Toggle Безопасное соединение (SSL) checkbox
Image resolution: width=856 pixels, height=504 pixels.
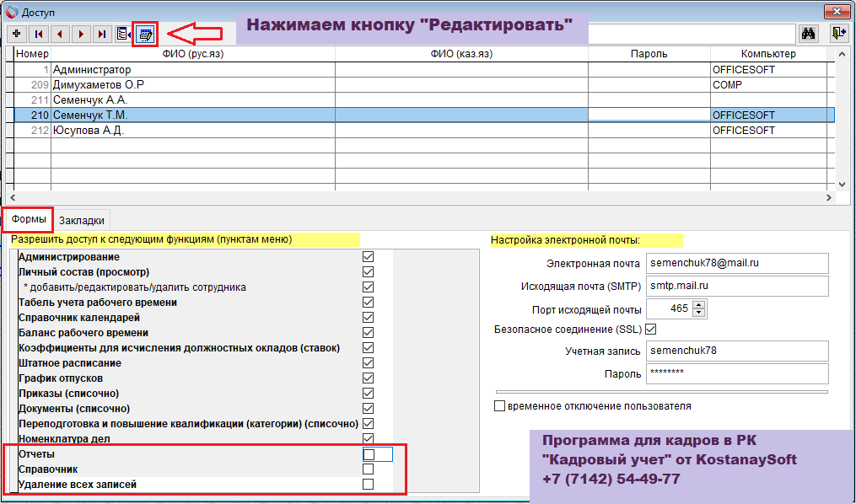[x=651, y=330]
